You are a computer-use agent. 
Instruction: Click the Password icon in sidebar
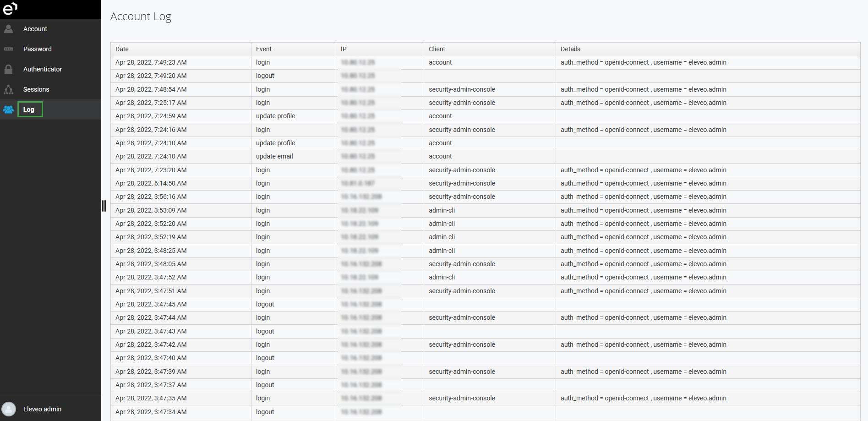click(x=9, y=49)
